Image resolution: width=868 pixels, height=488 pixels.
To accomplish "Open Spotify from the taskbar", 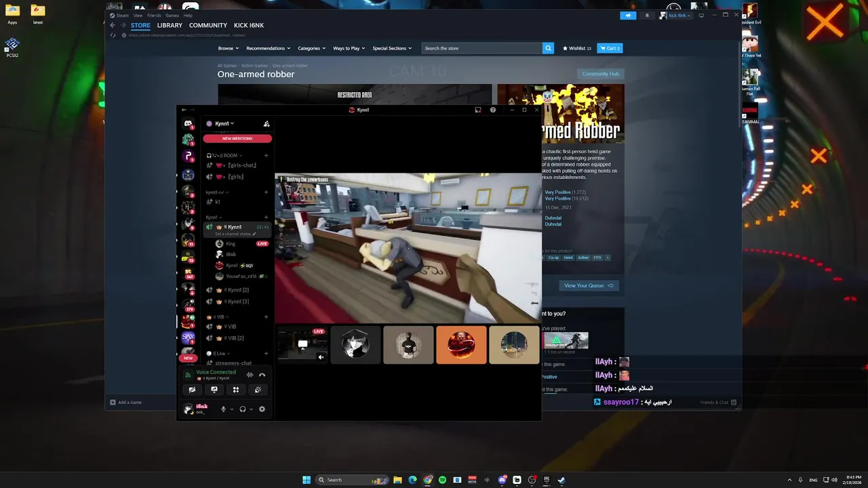I will click(x=442, y=480).
